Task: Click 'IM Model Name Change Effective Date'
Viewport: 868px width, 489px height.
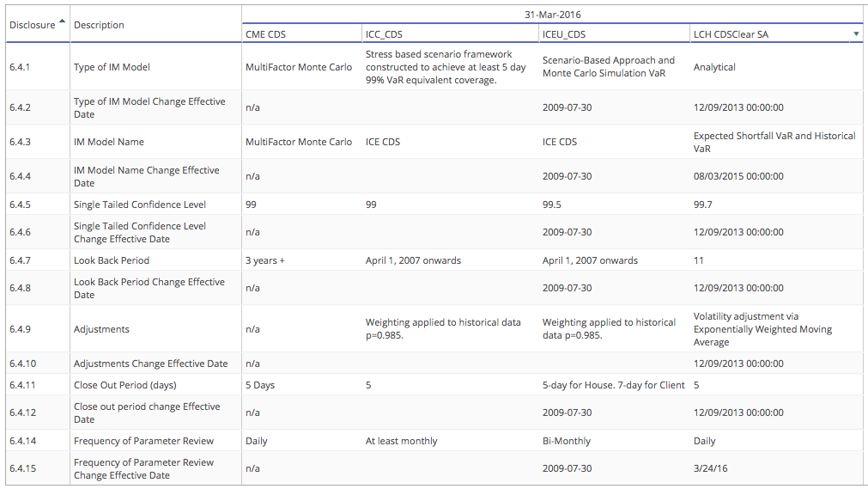Action: [147, 176]
